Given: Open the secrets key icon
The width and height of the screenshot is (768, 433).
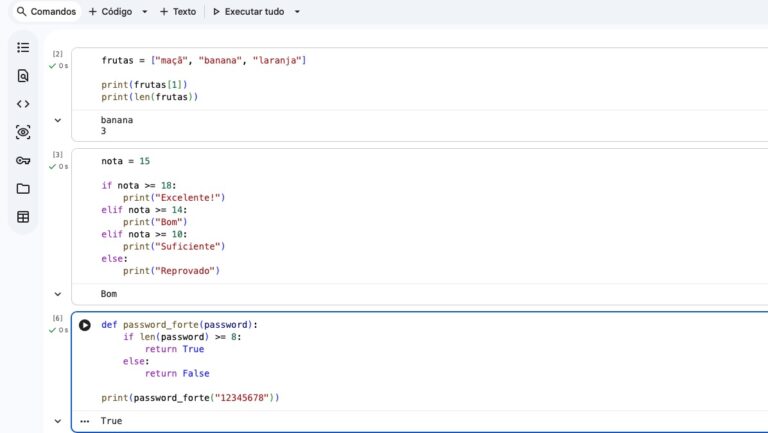Looking at the screenshot, I should [x=23, y=160].
